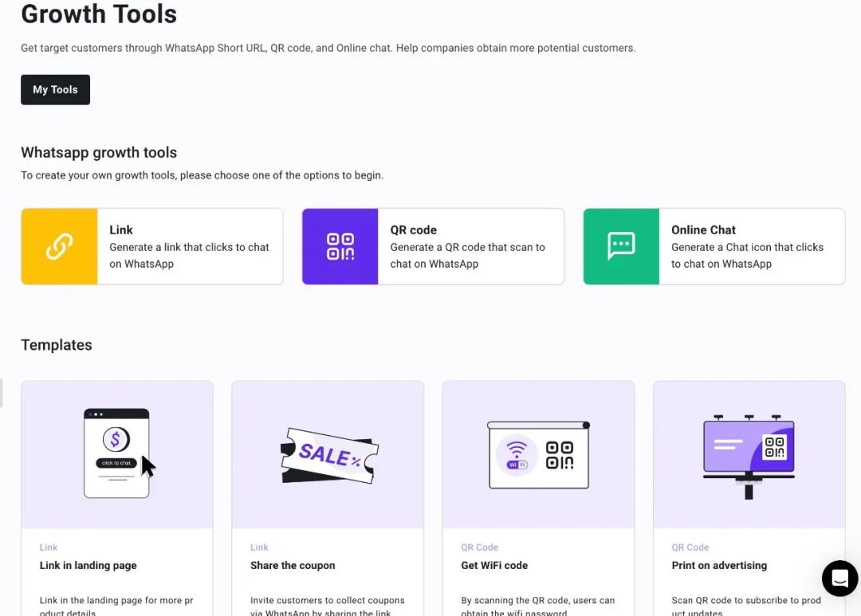Click 'Generate a QR code that scan' description

(468, 255)
